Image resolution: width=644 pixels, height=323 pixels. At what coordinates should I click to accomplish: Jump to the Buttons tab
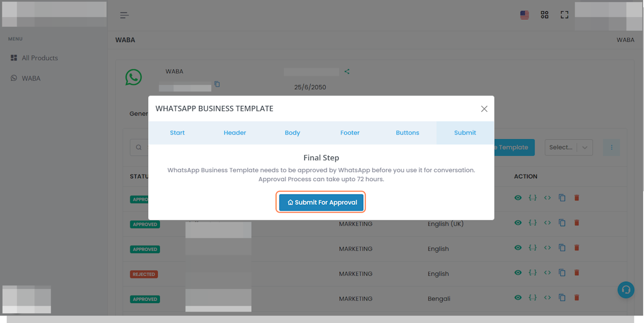[407, 133]
